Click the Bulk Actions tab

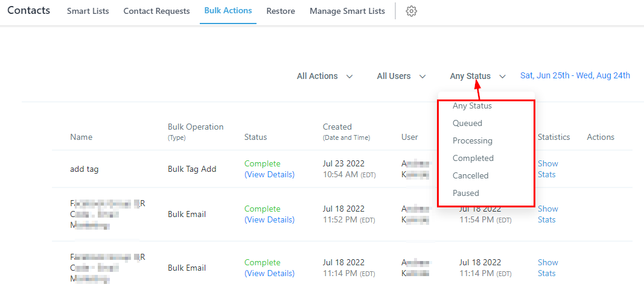(228, 11)
